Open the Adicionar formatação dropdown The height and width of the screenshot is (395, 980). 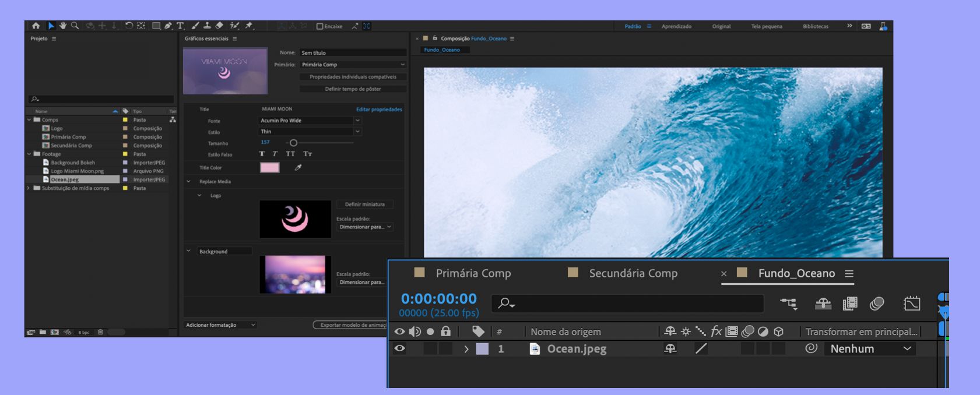(220, 325)
